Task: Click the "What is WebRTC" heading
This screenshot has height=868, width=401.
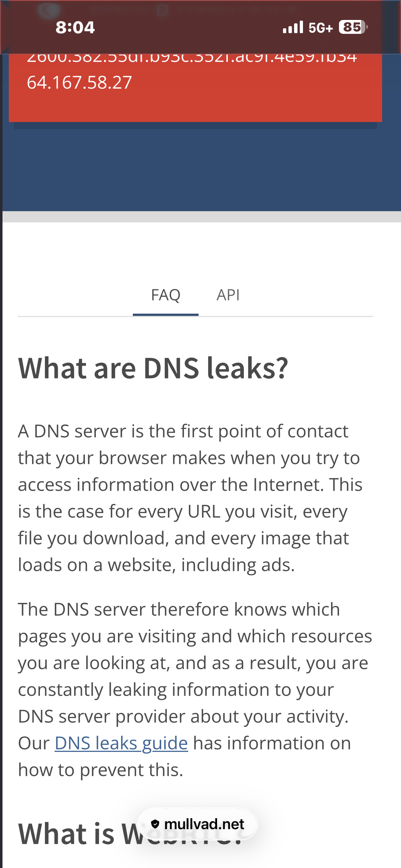Action: pos(71,834)
